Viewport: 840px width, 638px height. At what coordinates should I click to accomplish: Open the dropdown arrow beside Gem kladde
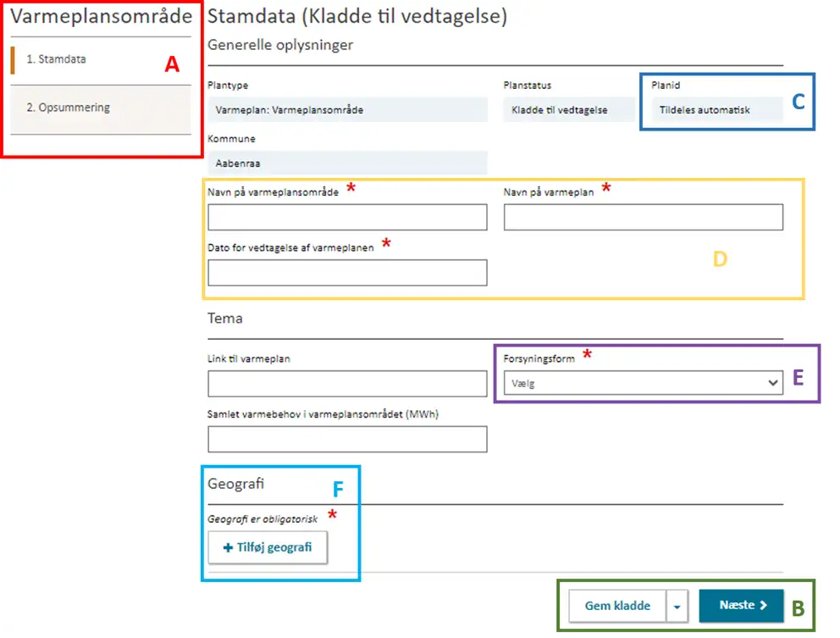(x=678, y=606)
